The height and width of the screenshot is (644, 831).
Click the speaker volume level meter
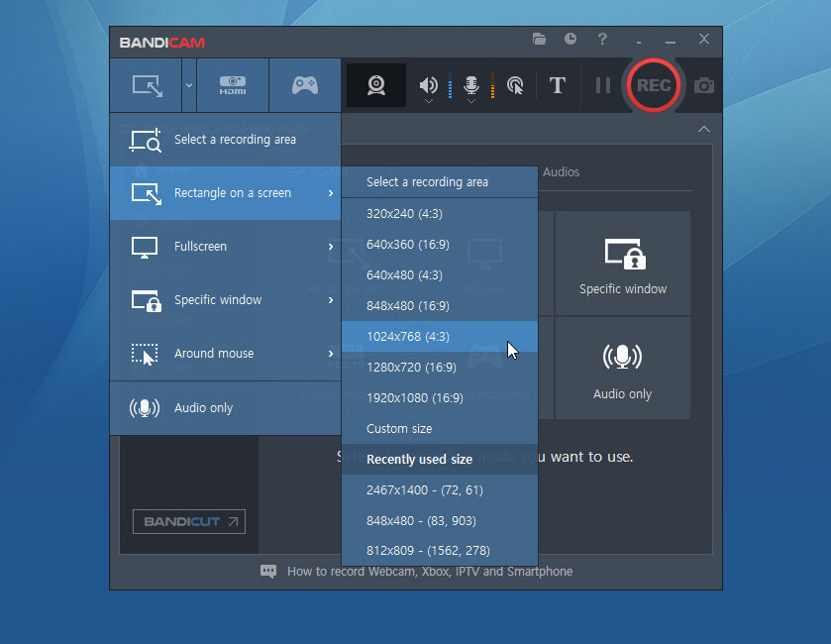tap(450, 85)
